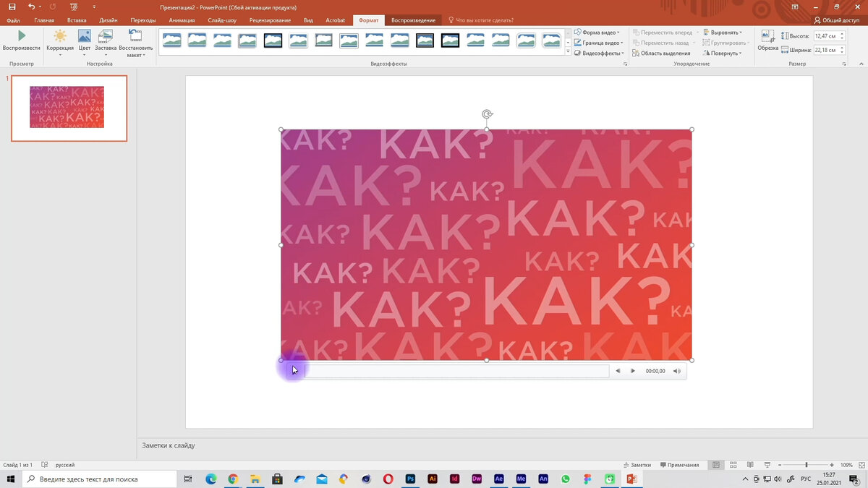This screenshot has width=868, height=488.
Task: Open the Повернуть rotate dropdown
Action: pos(722,53)
